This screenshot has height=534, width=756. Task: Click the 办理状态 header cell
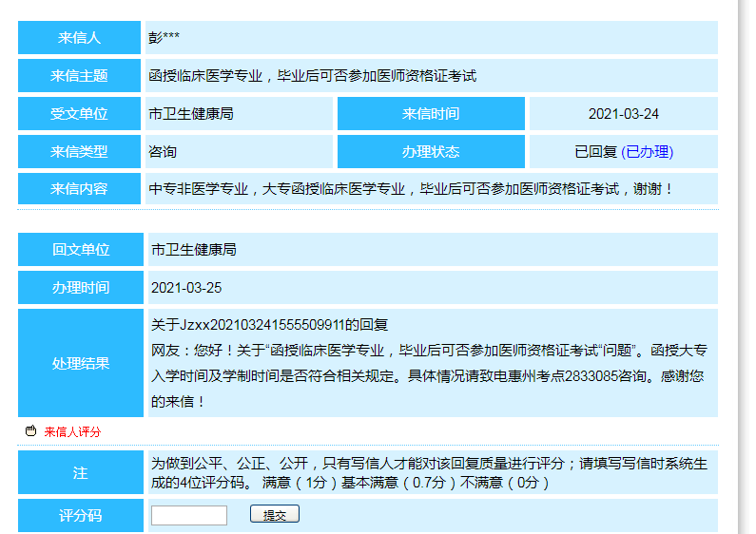tap(431, 152)
